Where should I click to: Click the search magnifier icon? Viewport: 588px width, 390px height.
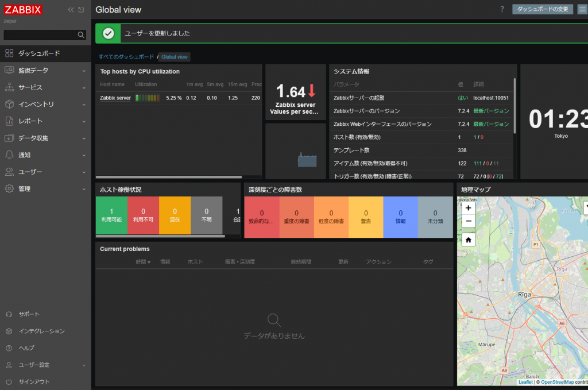[x=80, y=35]
